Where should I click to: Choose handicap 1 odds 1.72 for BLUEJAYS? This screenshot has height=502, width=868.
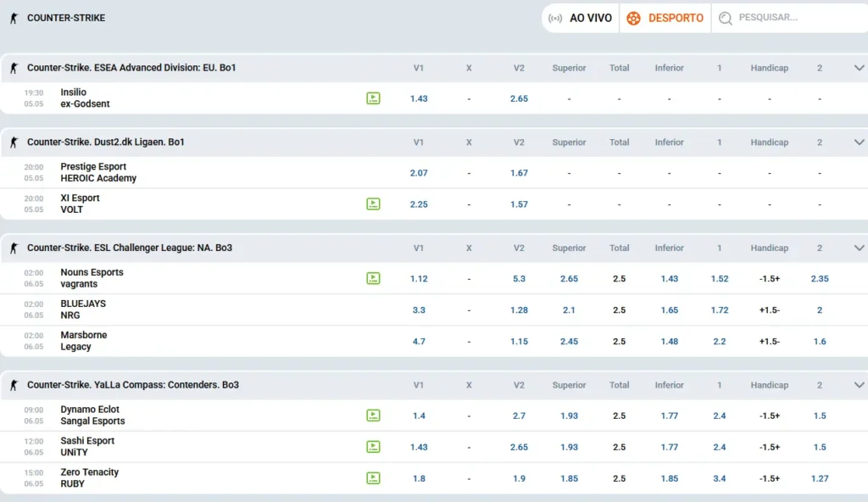pos(720,310)
